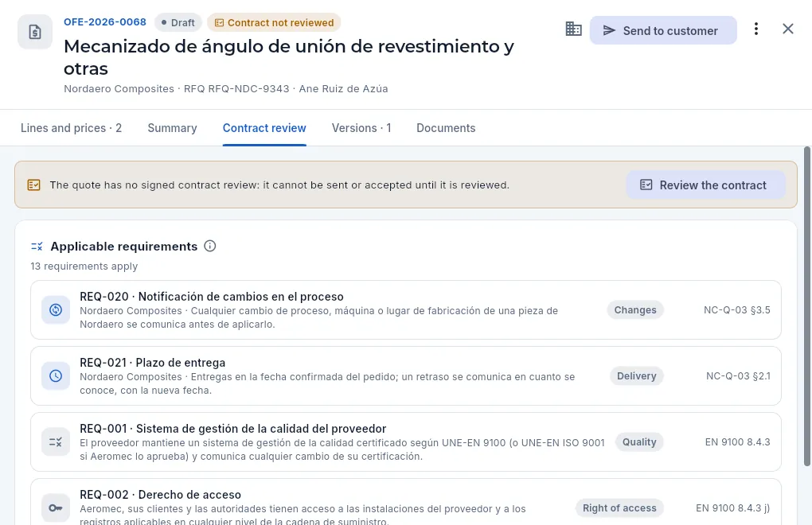Click Send to customer button
Screen dimensions: 812x525
point(663,30)
